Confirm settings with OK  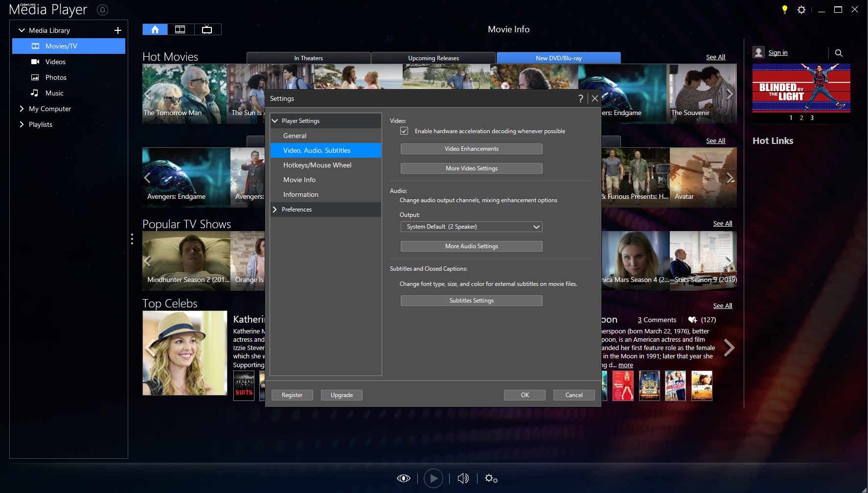click(x=525, y=395)
